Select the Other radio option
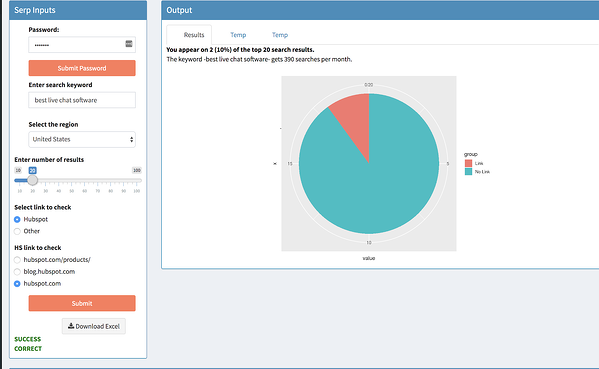 (x=17, y=231)
